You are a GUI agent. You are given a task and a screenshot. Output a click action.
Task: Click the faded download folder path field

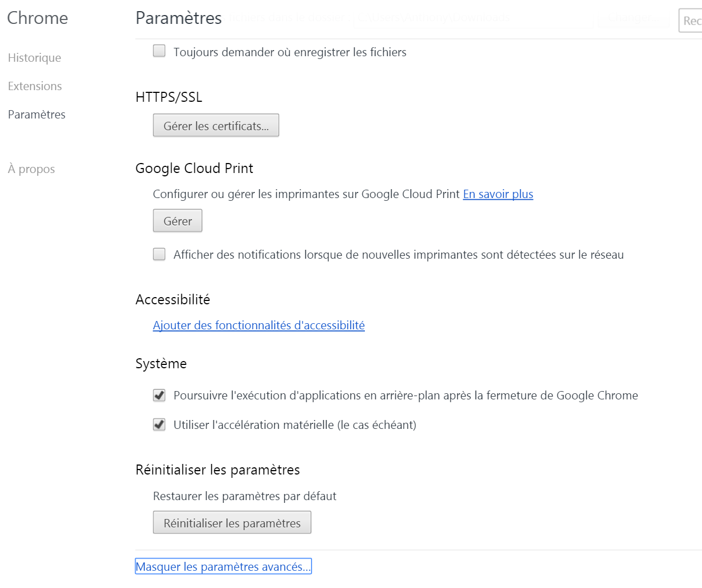[x=473, y=18]
